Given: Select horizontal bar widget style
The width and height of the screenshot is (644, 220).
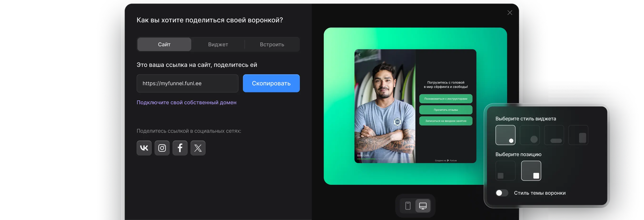Looking at the screenshot, I should [554, 135].
